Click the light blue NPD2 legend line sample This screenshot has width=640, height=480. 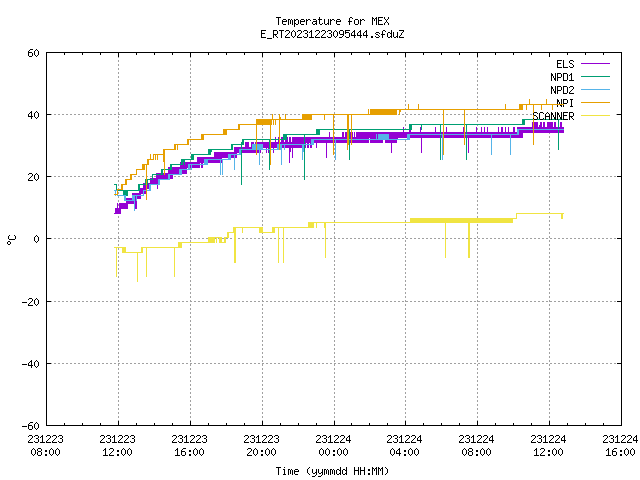coord(595,89)
